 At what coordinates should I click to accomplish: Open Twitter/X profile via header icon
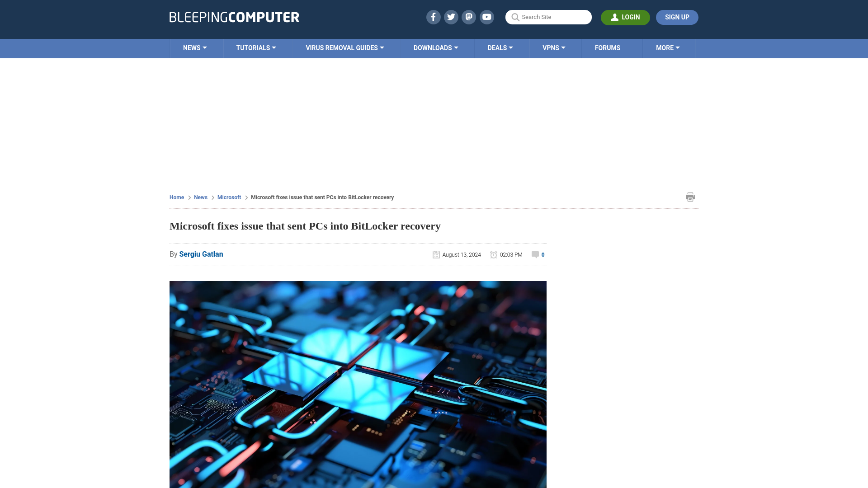coord(451,17)
